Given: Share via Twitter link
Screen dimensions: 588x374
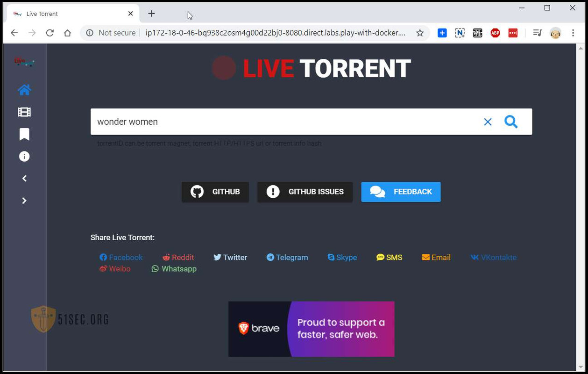Looking at the screenshot, I should click(x=230, y=257).
